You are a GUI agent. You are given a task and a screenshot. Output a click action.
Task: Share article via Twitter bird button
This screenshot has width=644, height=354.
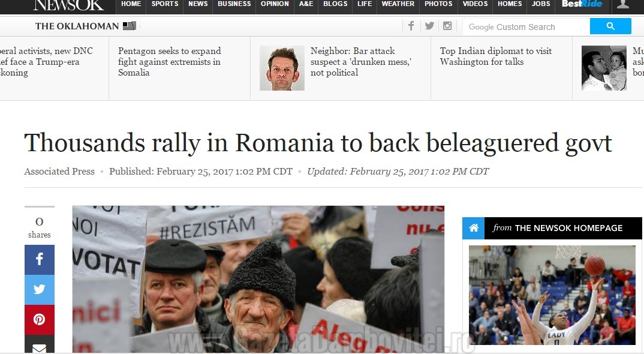[x=40, y=289]
